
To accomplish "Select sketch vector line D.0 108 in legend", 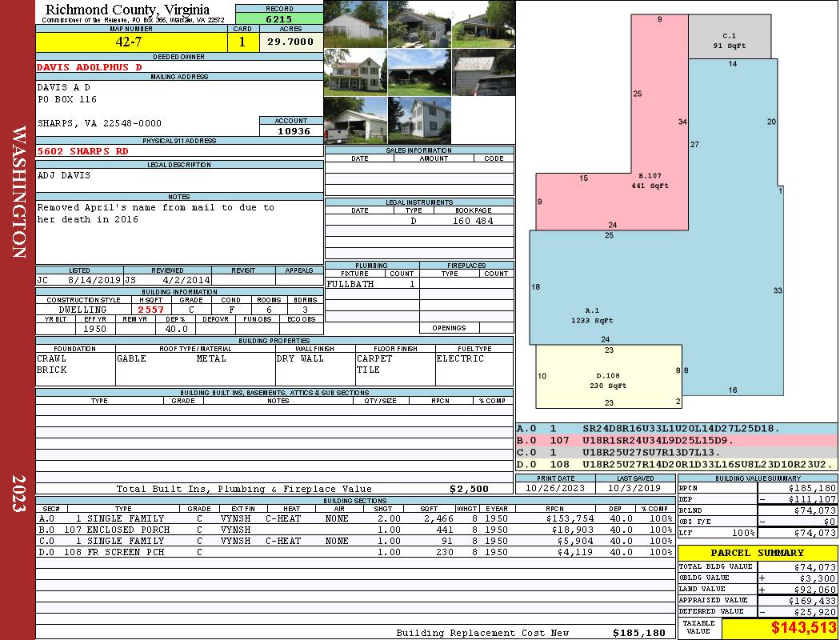I will point(677,464).
